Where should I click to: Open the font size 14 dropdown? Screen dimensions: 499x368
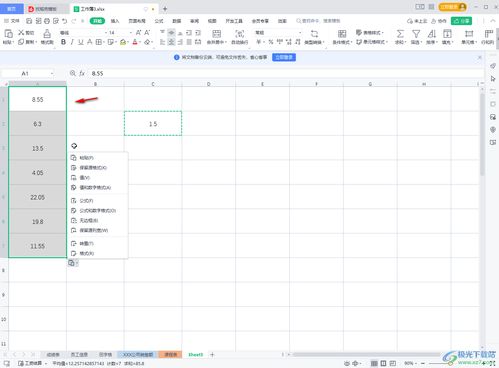click(x=130, y=33)
